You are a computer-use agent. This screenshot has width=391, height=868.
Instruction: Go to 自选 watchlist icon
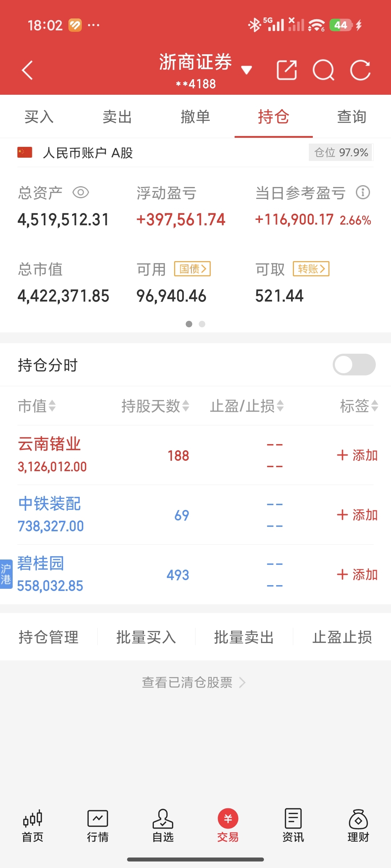click(163, 826)
